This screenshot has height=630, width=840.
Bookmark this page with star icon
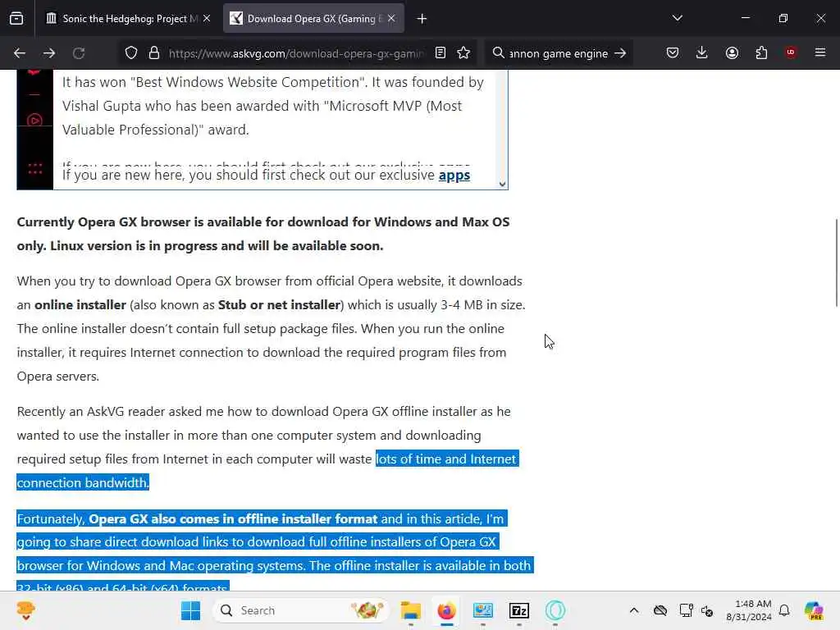(x=464, y=53)
